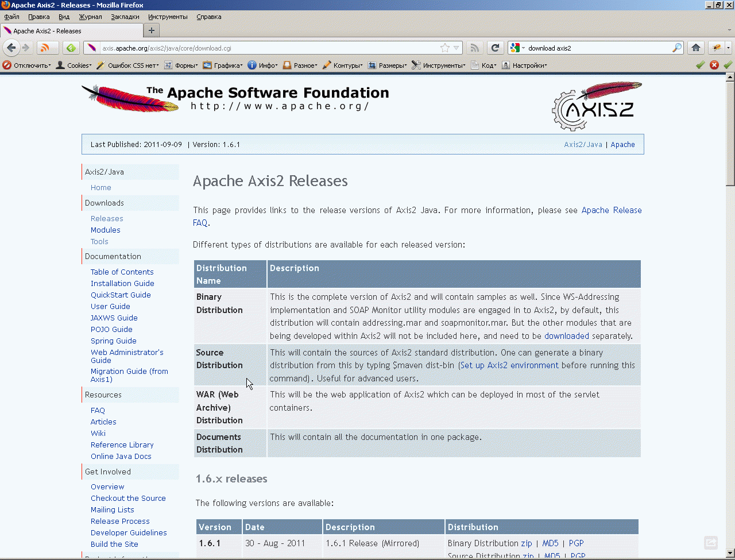Click the Axis2 gear logo
Viewport: 735px width, 560px height.
click(x=597, y=106)
